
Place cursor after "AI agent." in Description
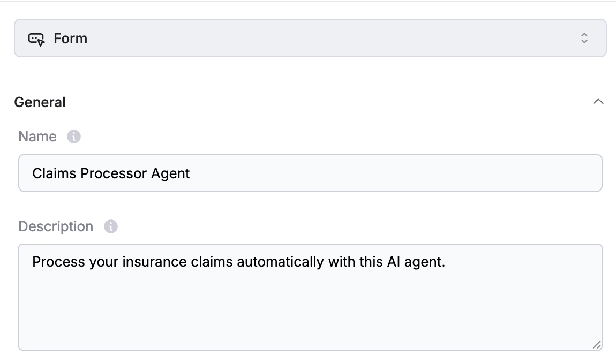(x=446, y=262)
